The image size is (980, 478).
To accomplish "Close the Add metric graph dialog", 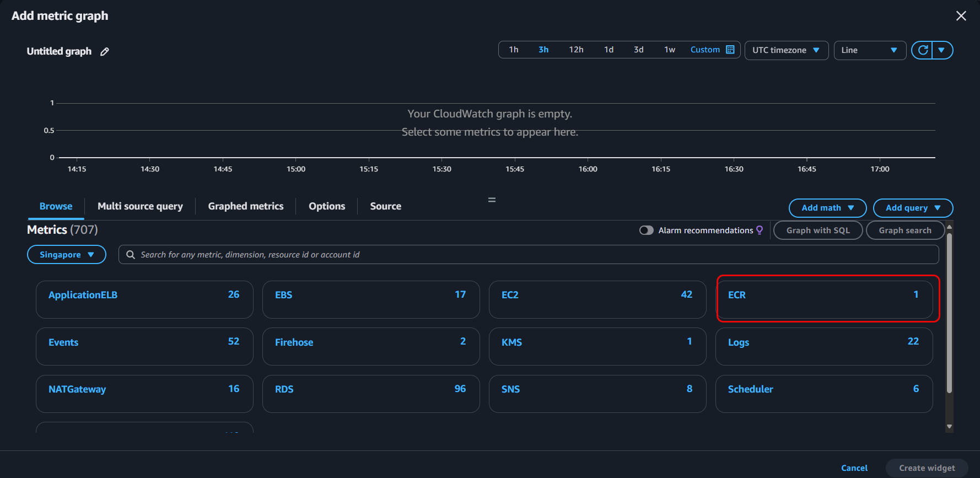I will (x=961, y=16).
